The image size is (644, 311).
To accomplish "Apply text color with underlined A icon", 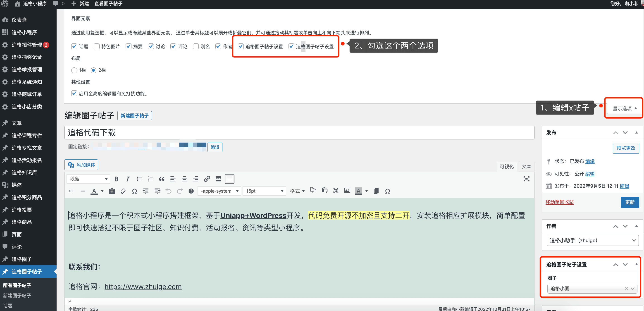I will (94, 191).
